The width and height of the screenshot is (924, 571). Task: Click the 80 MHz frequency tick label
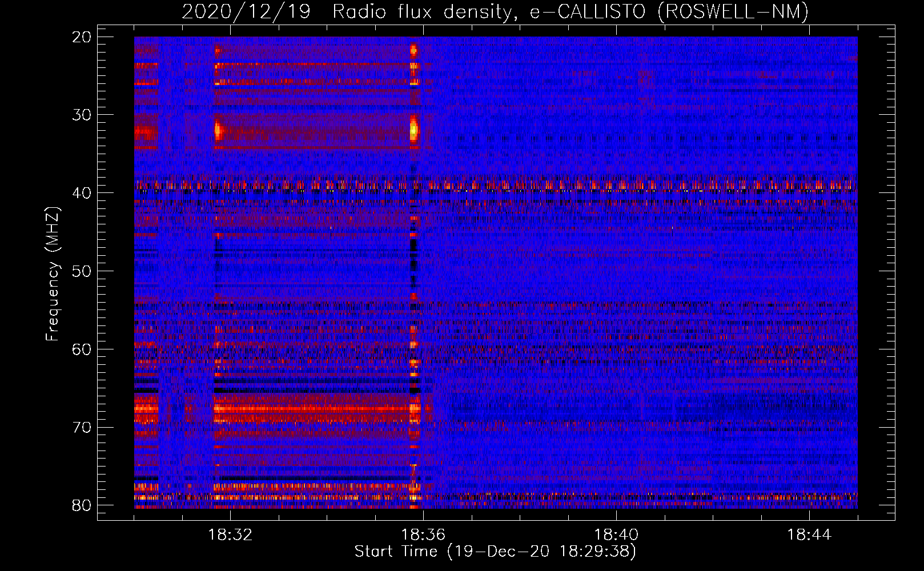(x=82, y=505)
